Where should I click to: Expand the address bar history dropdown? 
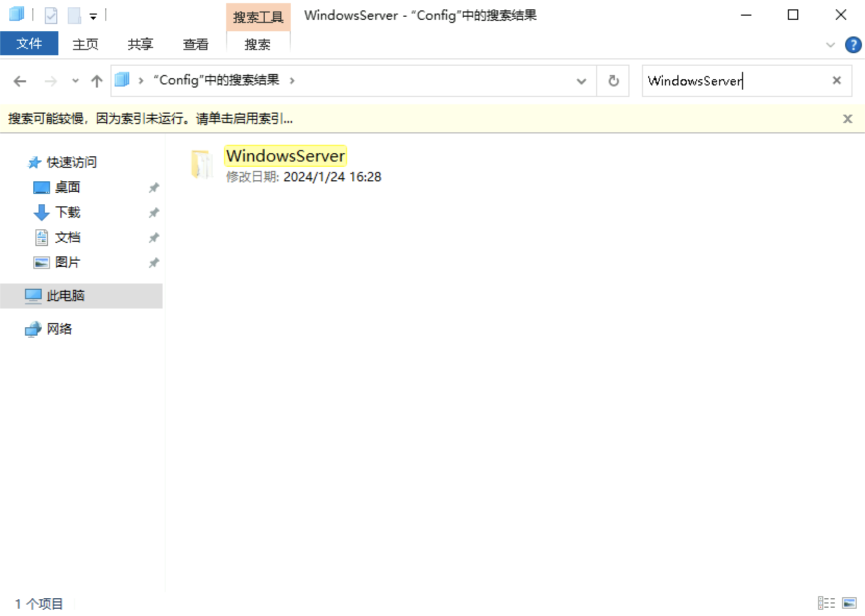point(582,81)
